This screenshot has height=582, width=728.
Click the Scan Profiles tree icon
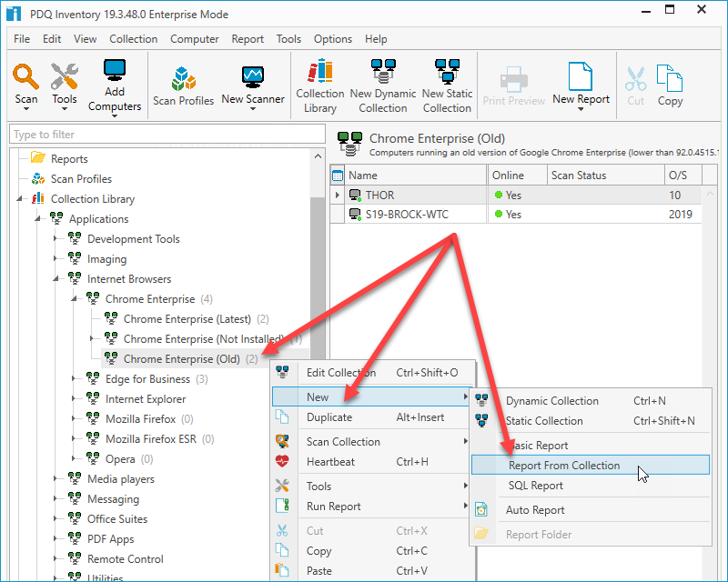pyautogui.click(x=38, y=178)
